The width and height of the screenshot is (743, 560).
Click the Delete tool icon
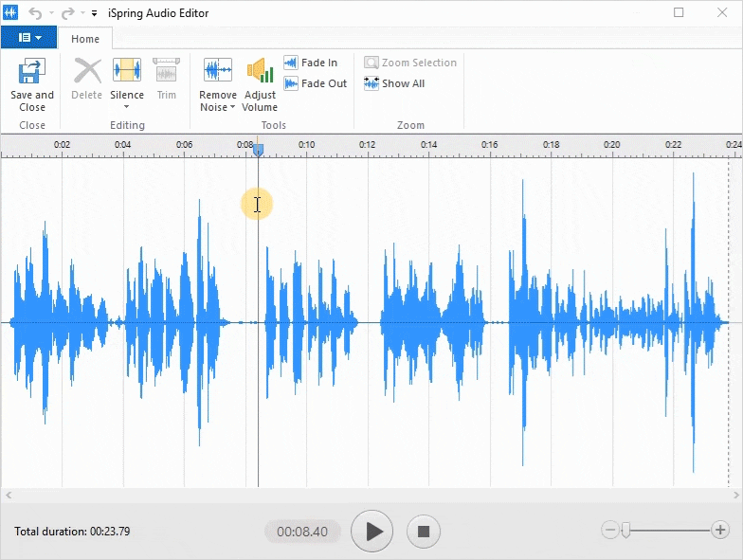[x=87, y=72]
